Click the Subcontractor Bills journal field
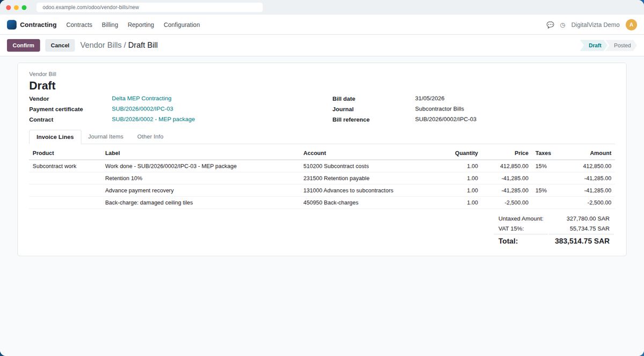The image size is (644, 356). (440, 109)
